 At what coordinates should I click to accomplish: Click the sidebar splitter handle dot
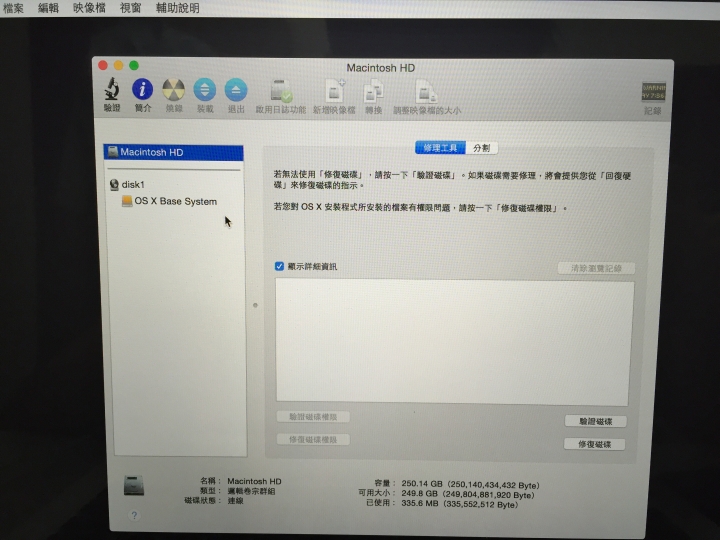point(255,305)
